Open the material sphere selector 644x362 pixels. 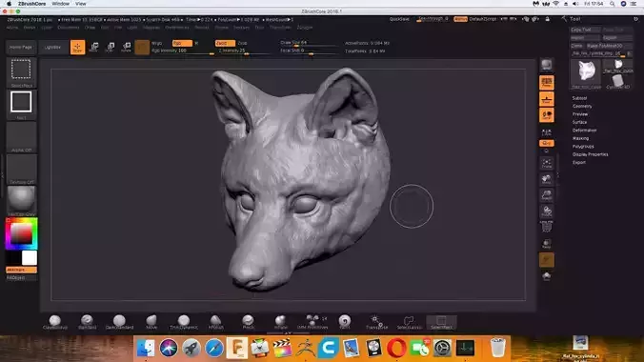point(21,200)
